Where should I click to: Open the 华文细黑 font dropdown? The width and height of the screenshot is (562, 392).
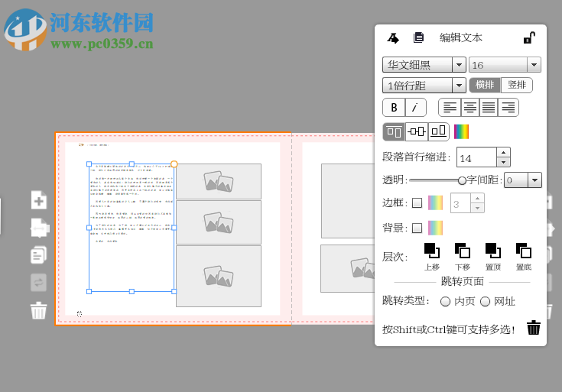click(x=459, y=65)
